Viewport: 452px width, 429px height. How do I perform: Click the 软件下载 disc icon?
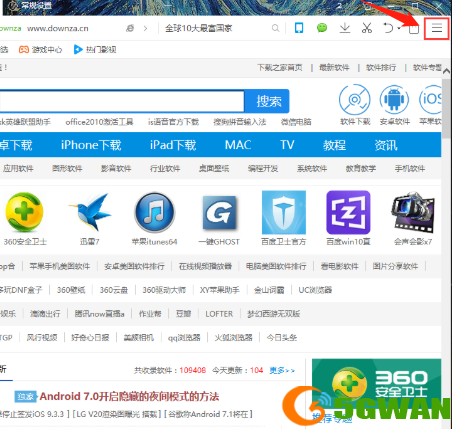click(x=355, y=100)
